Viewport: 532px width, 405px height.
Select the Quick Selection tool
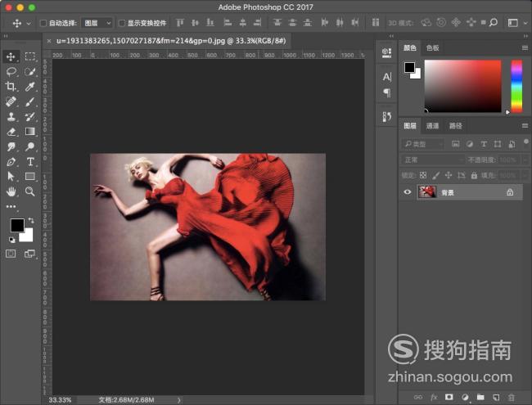coord(29,71)
